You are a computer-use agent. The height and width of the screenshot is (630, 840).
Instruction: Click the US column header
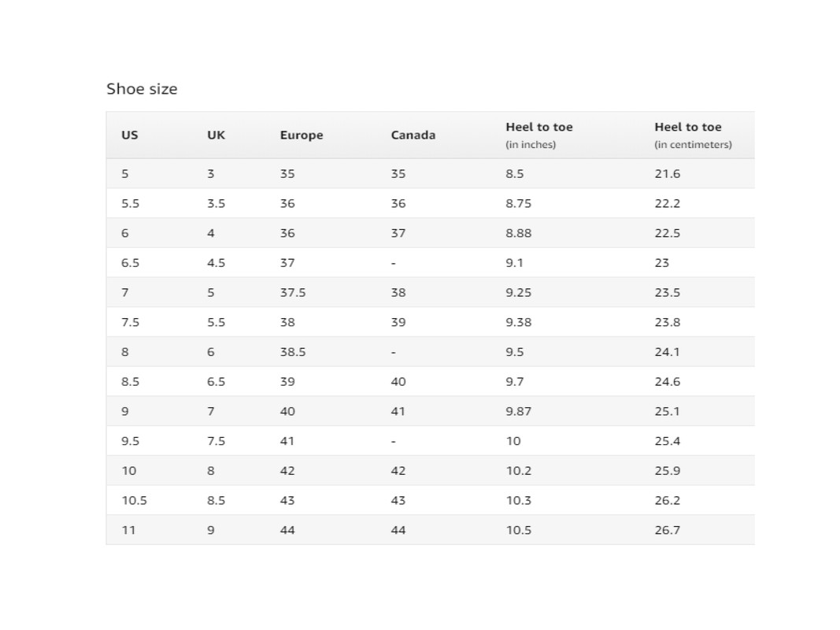(130, 135)
